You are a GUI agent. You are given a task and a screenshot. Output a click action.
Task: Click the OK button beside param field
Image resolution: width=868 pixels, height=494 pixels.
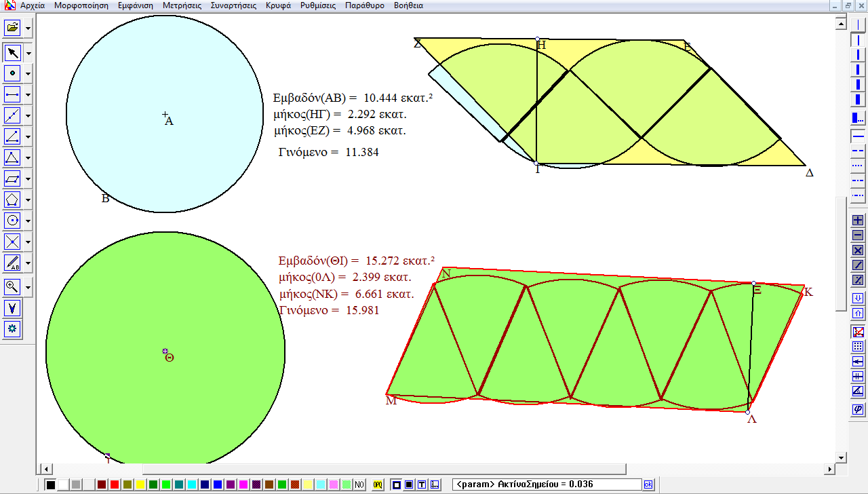click(648, 484)
